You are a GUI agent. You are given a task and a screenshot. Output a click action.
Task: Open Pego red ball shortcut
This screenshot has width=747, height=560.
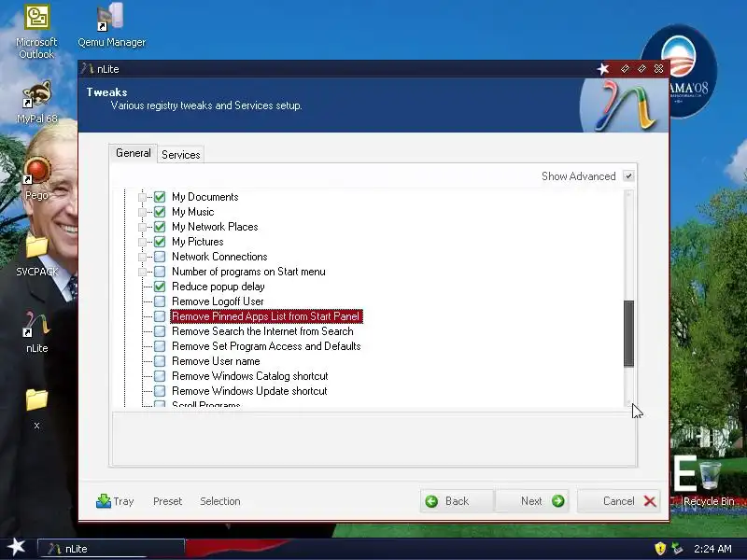pyautogui.click(x=36, y=178)
